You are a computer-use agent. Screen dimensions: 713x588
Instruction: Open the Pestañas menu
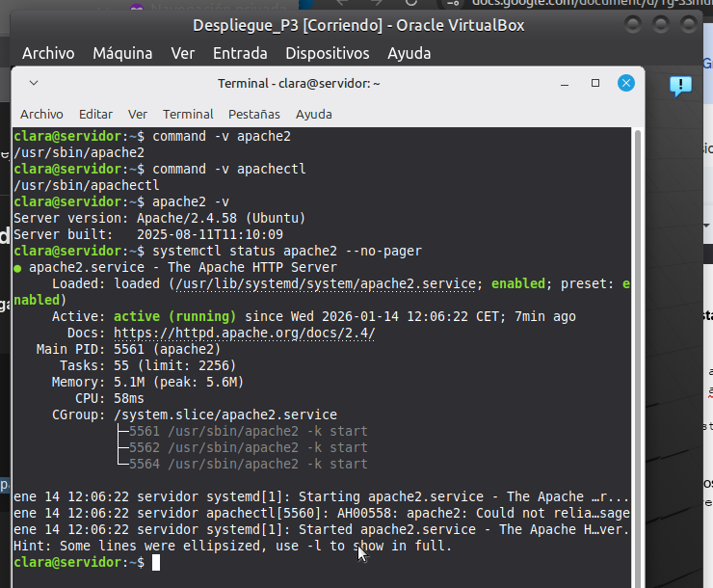point(254,114)
